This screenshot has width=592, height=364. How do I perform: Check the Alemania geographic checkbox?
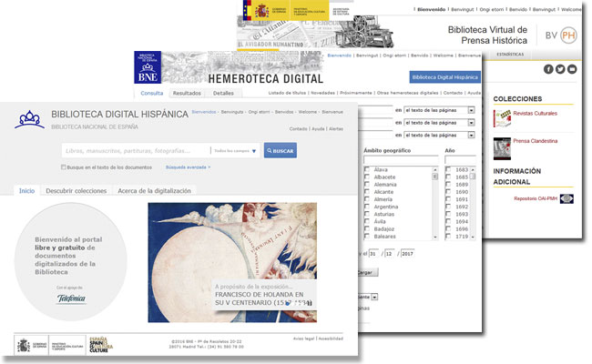tap(367, 184)
